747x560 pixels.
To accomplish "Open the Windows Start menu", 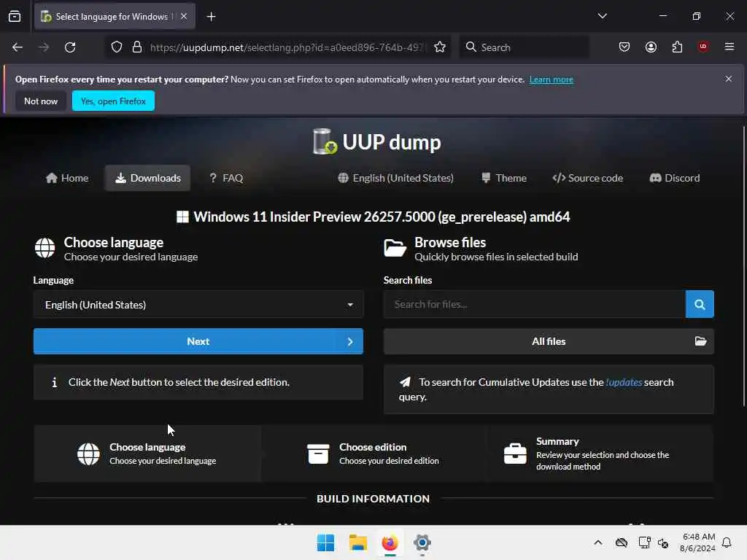I will (x=326, y=542).
